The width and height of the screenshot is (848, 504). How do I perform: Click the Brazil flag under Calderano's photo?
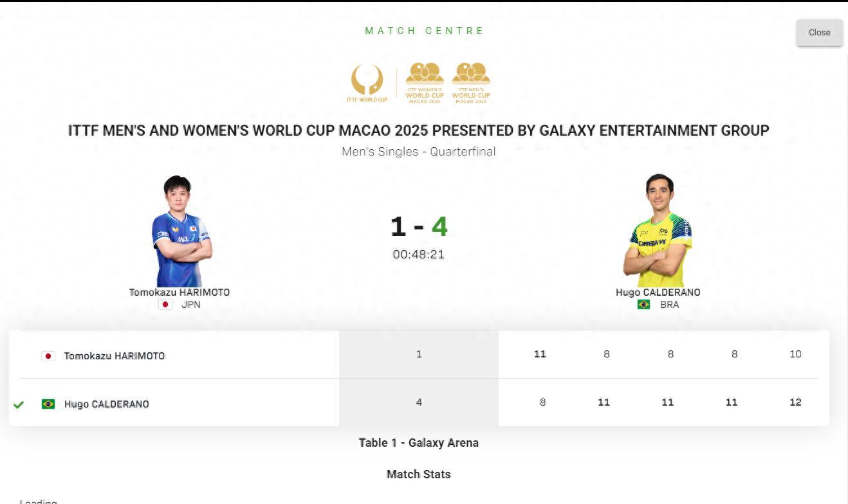pyautogui.click(x=643, y=305)
